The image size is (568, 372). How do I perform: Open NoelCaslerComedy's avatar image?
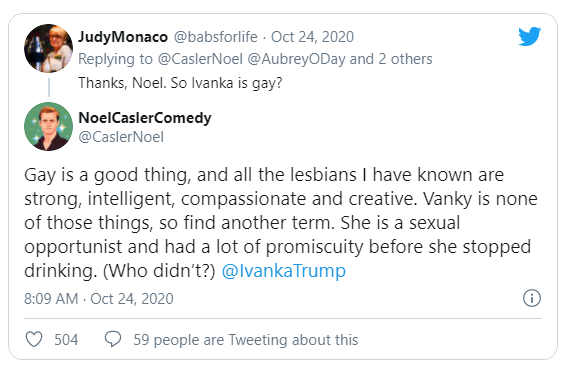pos(48,126)
